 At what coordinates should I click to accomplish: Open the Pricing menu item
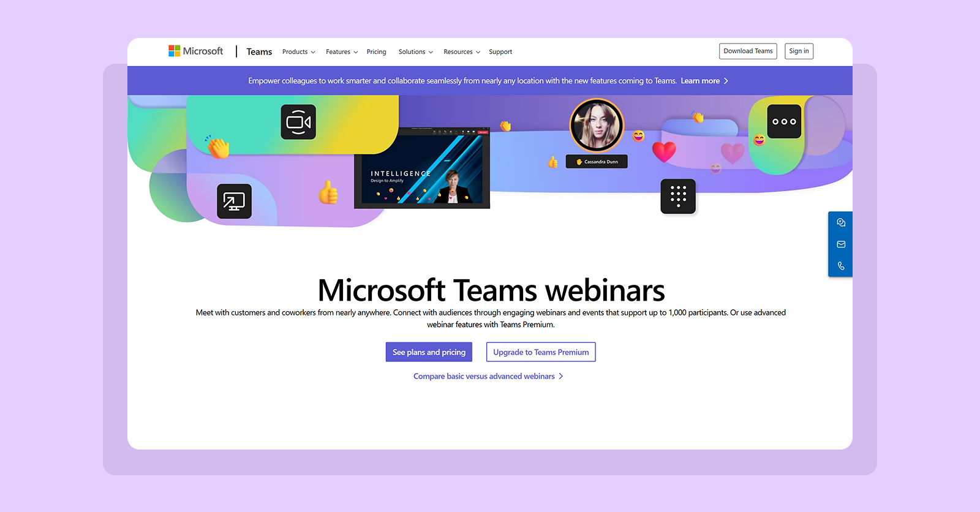coord(377,52)
